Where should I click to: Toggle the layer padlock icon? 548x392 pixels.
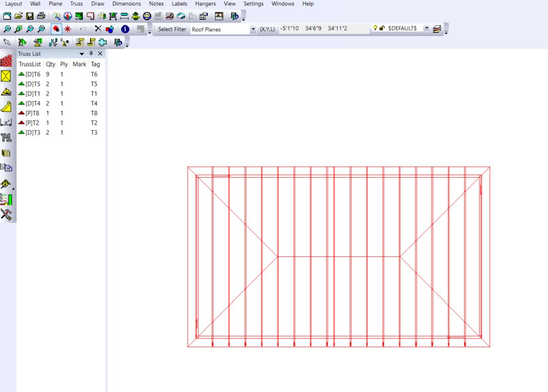[x=381, y=29]
